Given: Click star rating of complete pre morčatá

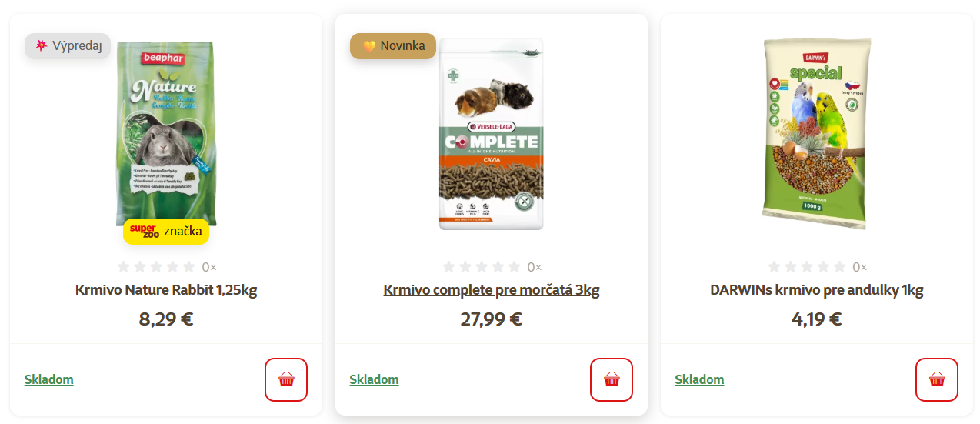Looking at the screenshot, I should coord(483,267).
